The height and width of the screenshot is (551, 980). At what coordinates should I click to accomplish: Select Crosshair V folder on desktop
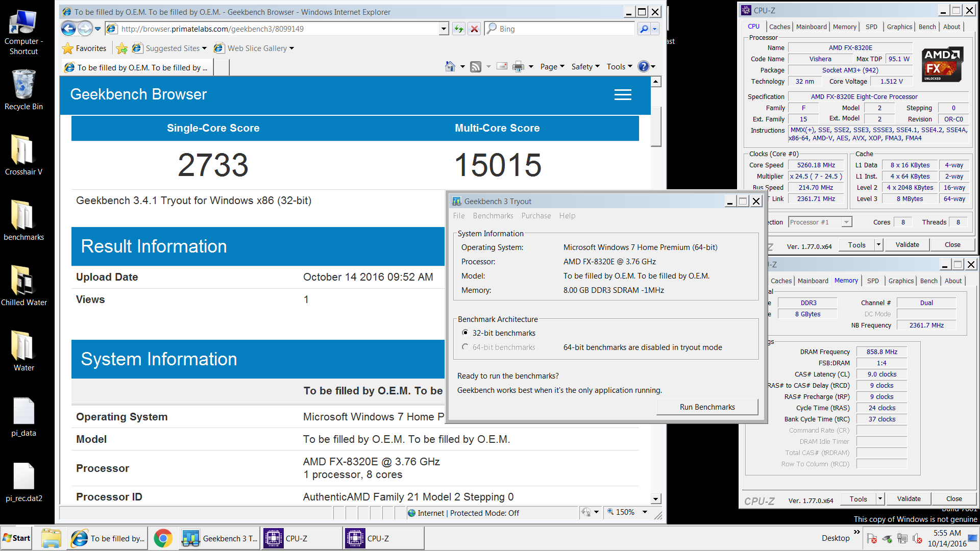tap(23, 155)
